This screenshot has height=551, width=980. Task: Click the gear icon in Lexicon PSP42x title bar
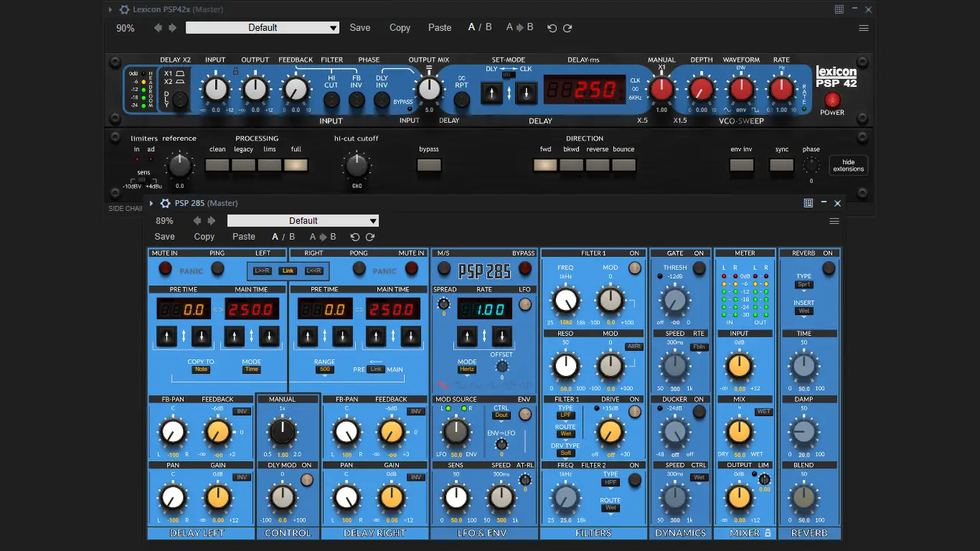coord(125,10)
